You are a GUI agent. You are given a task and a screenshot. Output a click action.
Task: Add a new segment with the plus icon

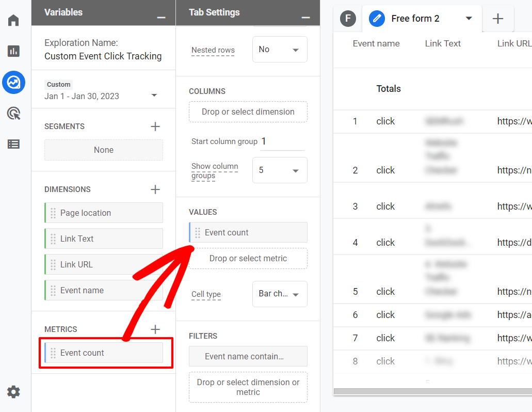click(x=155, y=126)
